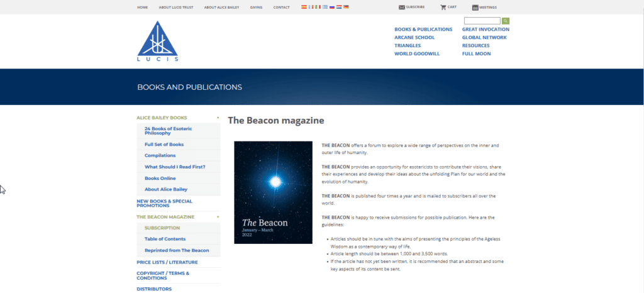644x293 pixels.
Task: Go to Great Invocation section
Action: pyautogui.click(x=486, y=30)
